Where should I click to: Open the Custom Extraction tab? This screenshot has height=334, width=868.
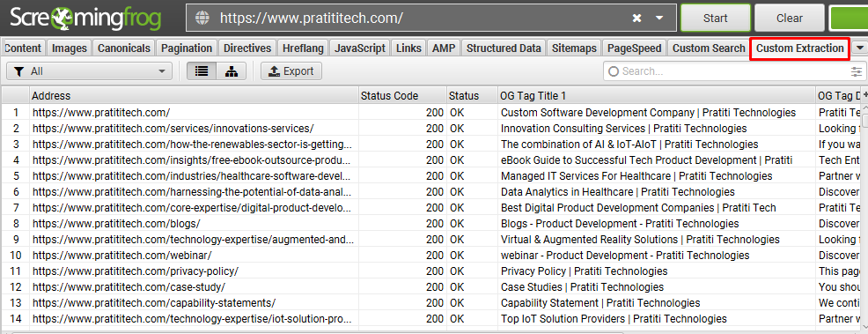[x=799, y=48]
